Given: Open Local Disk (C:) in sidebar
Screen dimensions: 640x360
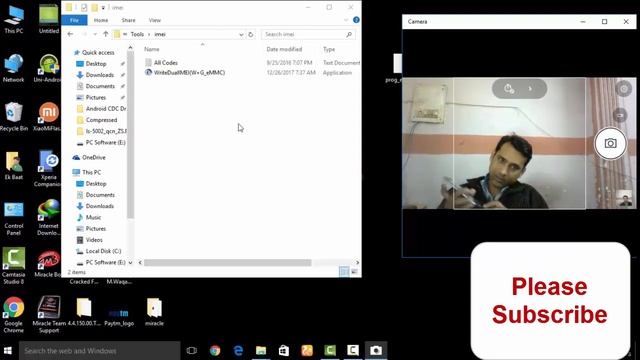Looking at the screenshot, I should [x=103, y=251].
